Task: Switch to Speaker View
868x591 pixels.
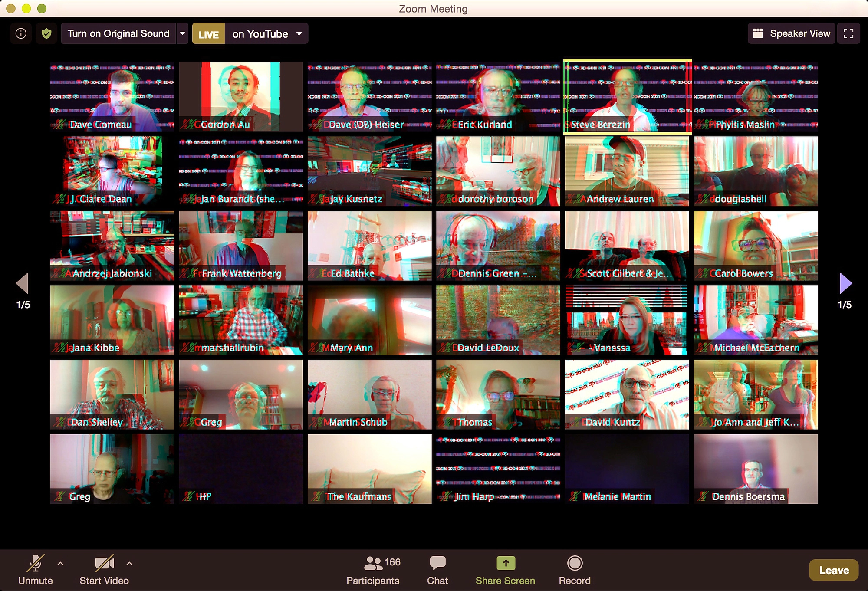Action: point(792,33)
